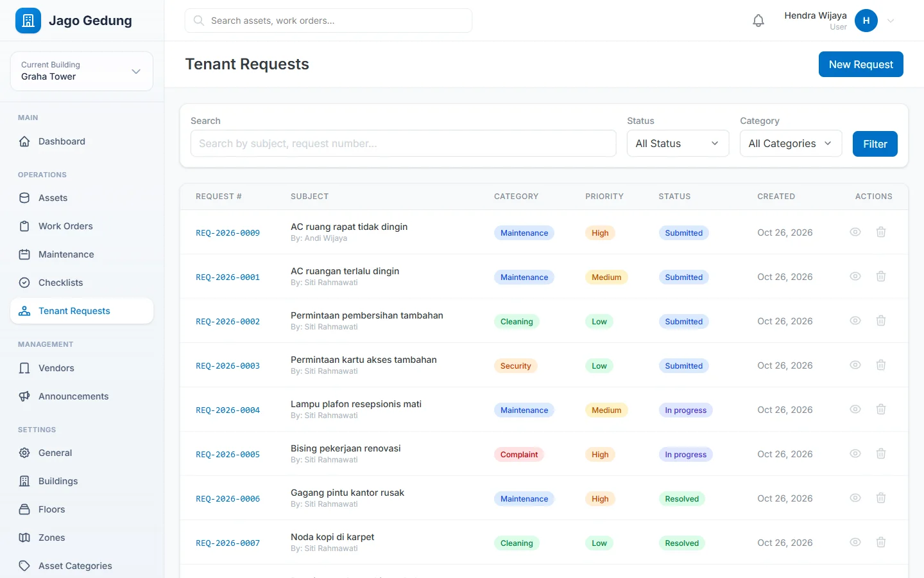Delete request REQ-2026-0003
The width and height of the screenshot is (924, 578).
pyautogui.click(x=881, y=365)
